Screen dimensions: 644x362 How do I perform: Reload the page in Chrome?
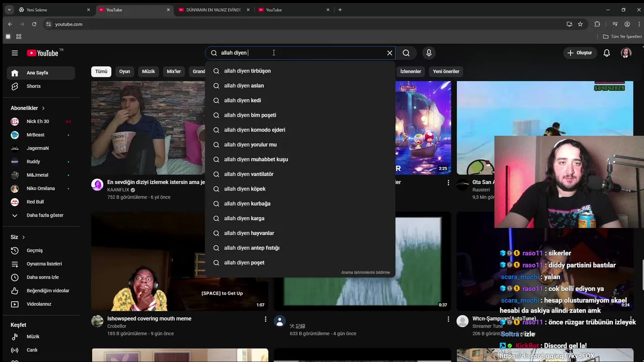(34, 24)
